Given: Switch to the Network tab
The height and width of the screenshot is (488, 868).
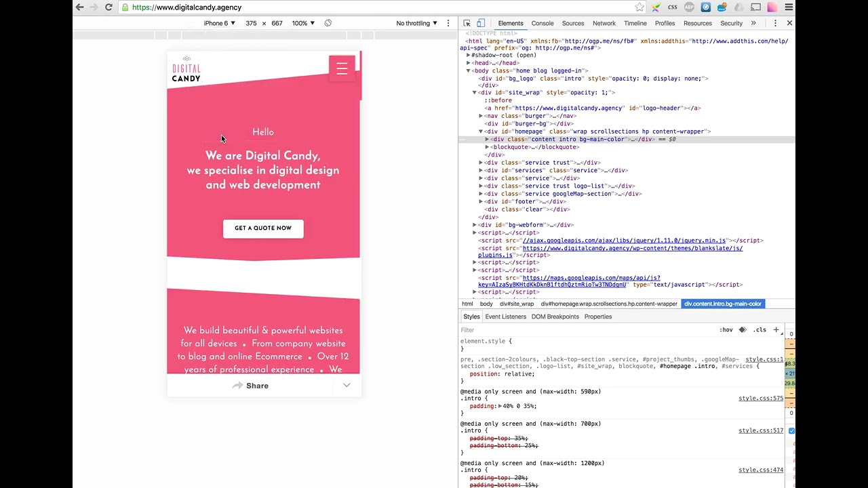Looking at the screenshot, I should tap(604, 23).
